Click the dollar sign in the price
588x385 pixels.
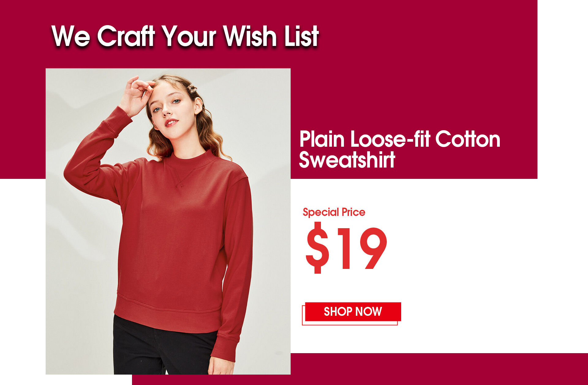(317, 247)
